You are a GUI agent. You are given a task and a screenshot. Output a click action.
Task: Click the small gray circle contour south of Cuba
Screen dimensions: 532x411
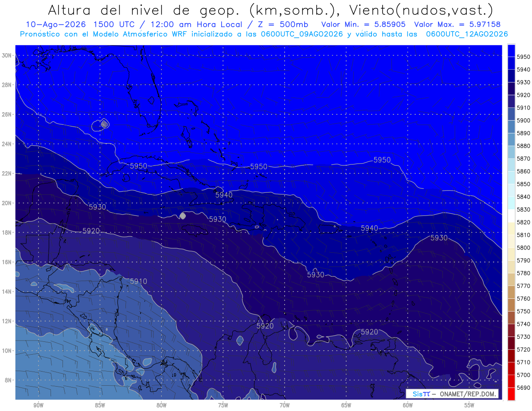tap(183, 216)
